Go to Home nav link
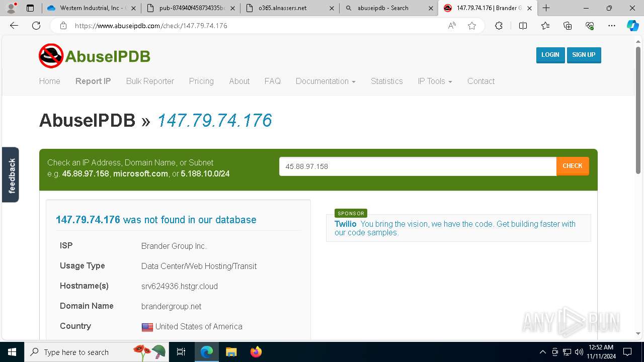 49,81
